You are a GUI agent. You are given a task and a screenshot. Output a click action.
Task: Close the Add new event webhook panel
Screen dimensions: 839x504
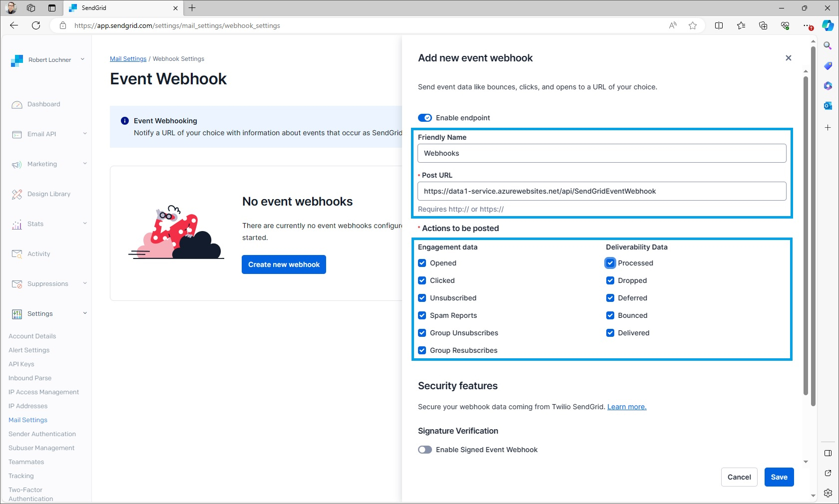[788, 58]
